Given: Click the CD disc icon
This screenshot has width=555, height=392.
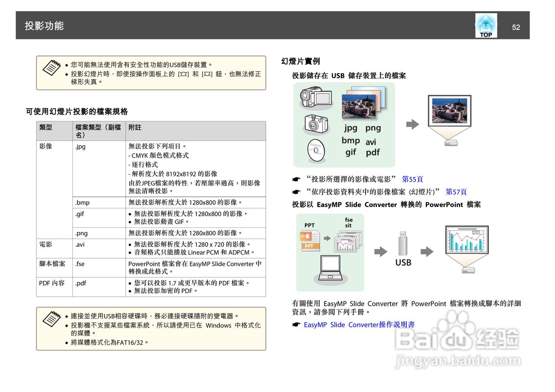Looking at the screenshot, I should coord(316,150).
